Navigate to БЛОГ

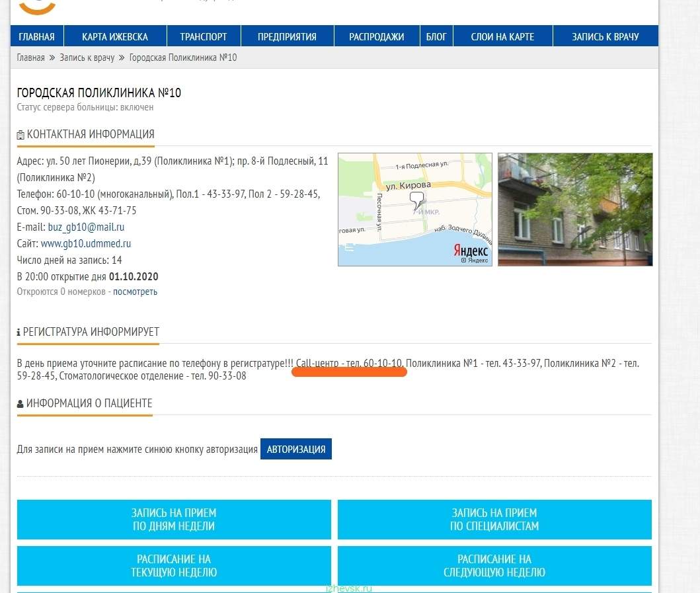pyautogui.click(x=436, y=37)
